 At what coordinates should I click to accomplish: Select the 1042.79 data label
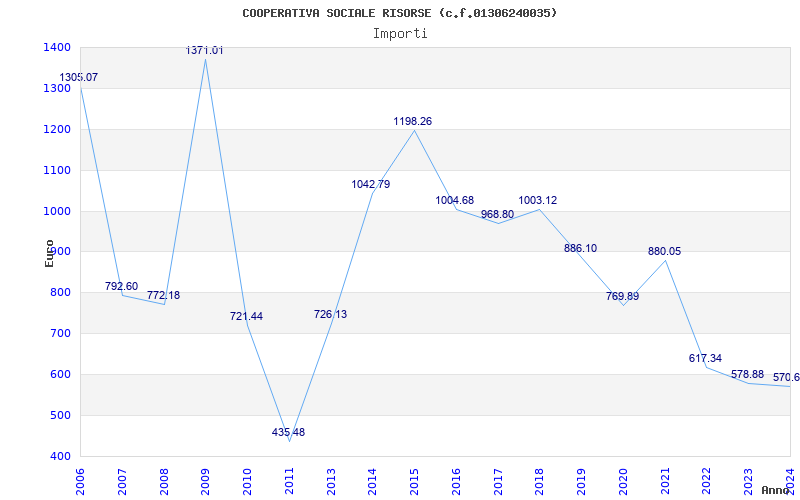pyautogui.click(x=371, y=184)
